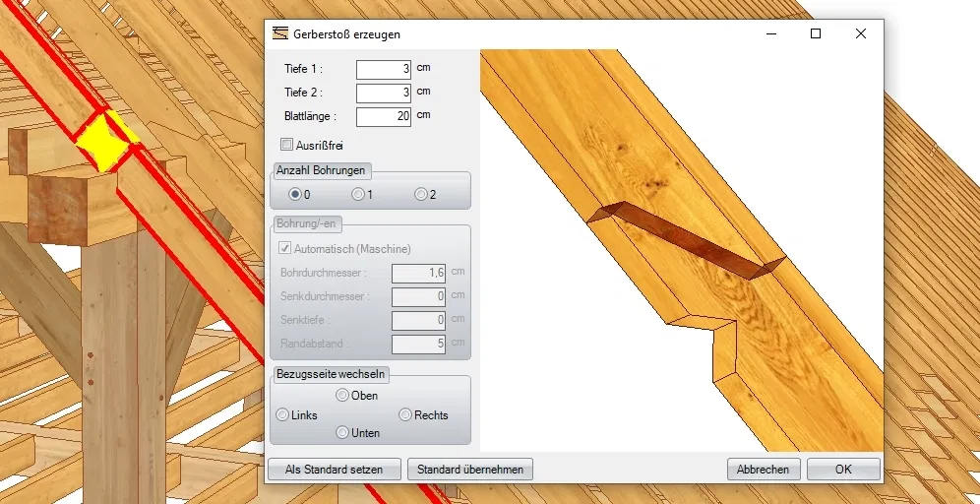980x504 pixels.
Task: Set Anzahl Bohrungen to 2
Action: (x=421, y=194)
